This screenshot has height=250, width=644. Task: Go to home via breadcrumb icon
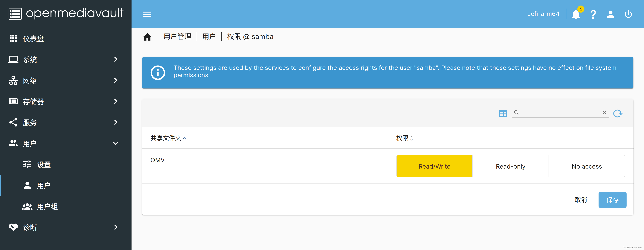click(x=147, y=37)
